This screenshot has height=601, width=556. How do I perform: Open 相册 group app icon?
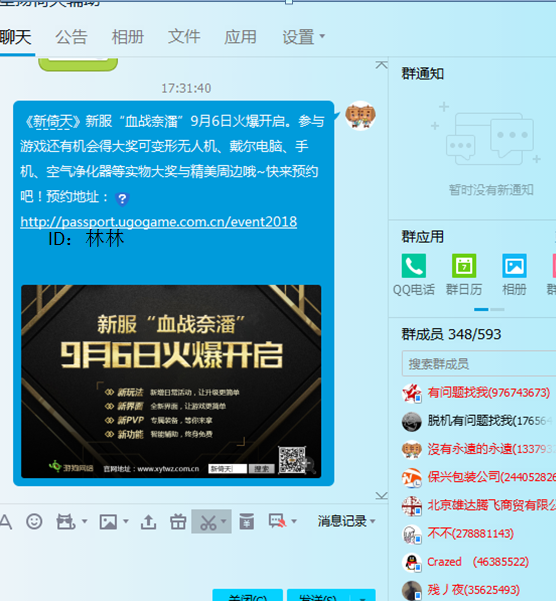click(514, 274)
